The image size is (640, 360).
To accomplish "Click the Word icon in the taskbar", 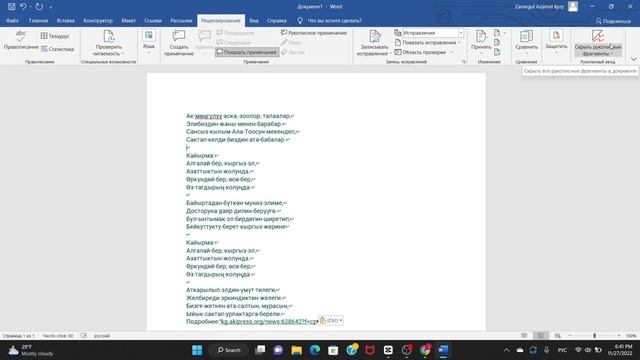I will tap(443, 350).
